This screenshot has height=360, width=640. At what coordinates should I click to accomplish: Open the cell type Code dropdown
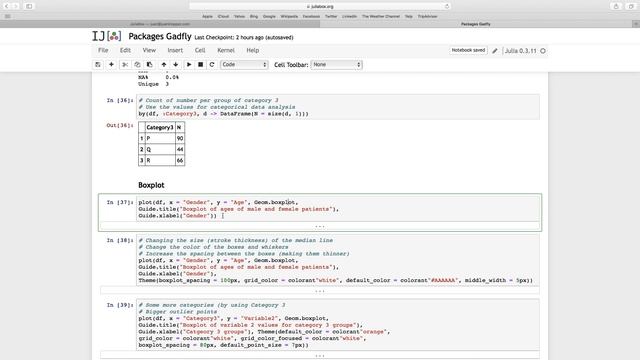(244, 64)
